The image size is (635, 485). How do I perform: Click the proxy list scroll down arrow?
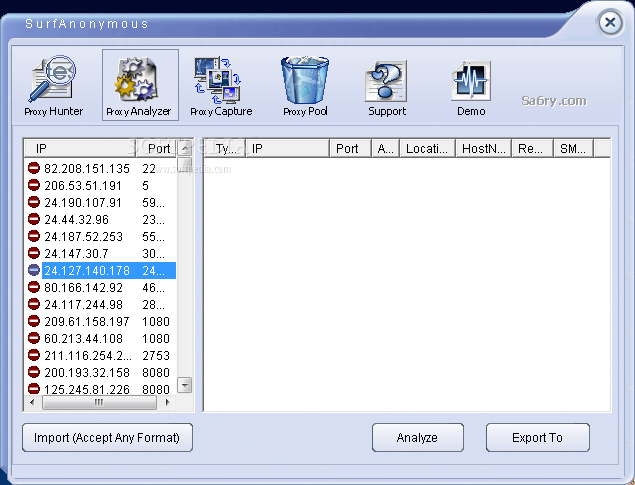coord(185,385)
